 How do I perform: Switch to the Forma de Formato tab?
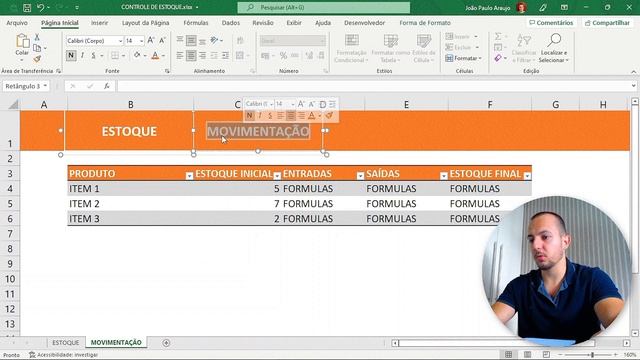pyautogui.click(x=425, y=23)
